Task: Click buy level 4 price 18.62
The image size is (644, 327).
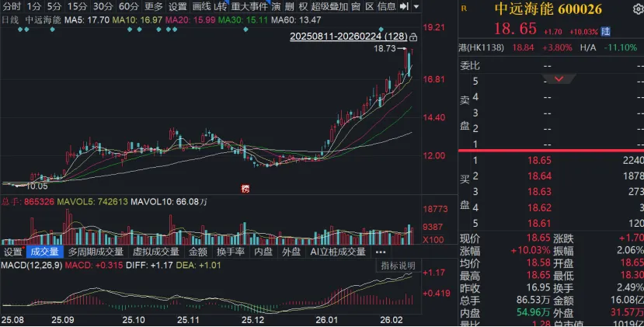Action: point(539,207)
